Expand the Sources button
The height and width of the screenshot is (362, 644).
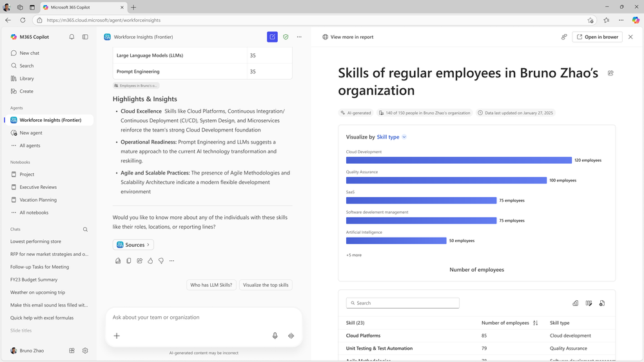(133, 245)
